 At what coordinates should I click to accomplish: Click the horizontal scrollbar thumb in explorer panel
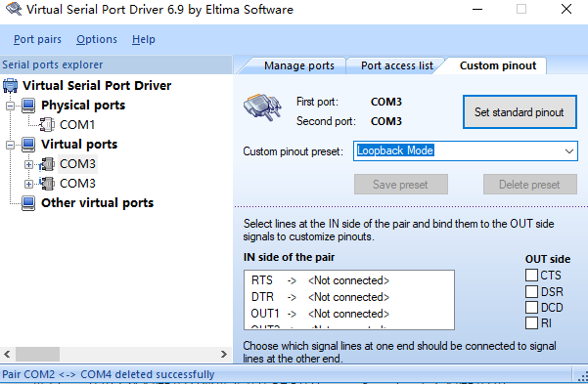tap(37, 354)
